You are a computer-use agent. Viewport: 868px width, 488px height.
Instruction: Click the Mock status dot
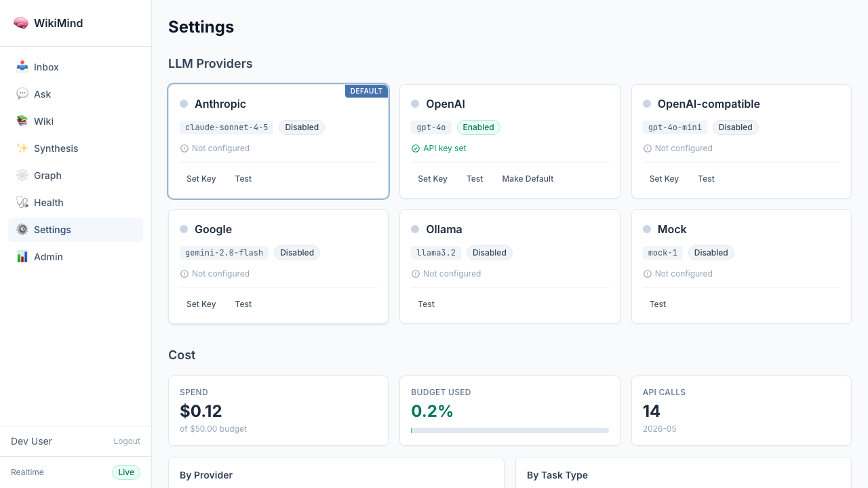point(647,229)
